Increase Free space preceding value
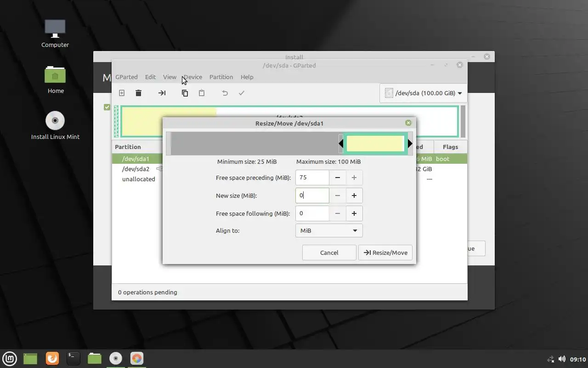Viewport: 588px width, 368px height. 354,178
